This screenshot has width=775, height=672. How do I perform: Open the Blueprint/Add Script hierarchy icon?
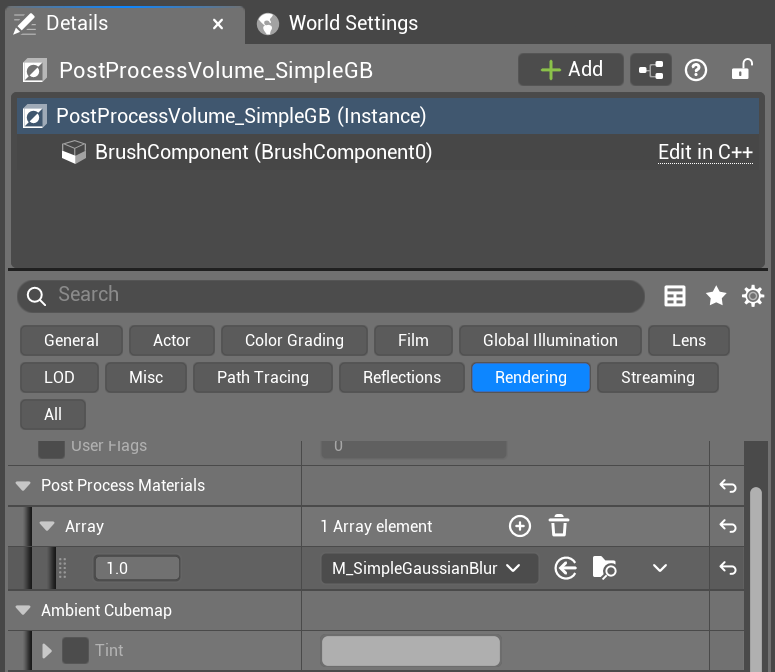(650, 70)
